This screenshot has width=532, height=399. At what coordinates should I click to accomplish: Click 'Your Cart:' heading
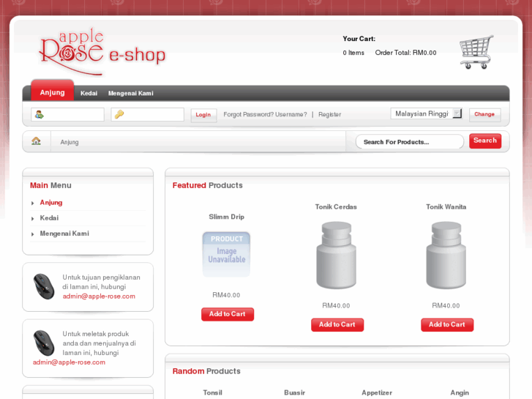click(x=359, y=39)
